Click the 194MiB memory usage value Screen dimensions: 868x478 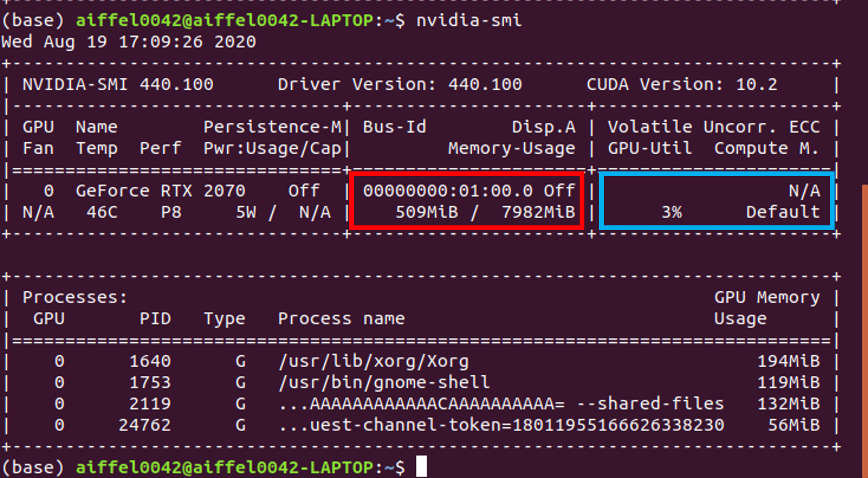click(x=788, y=361)
